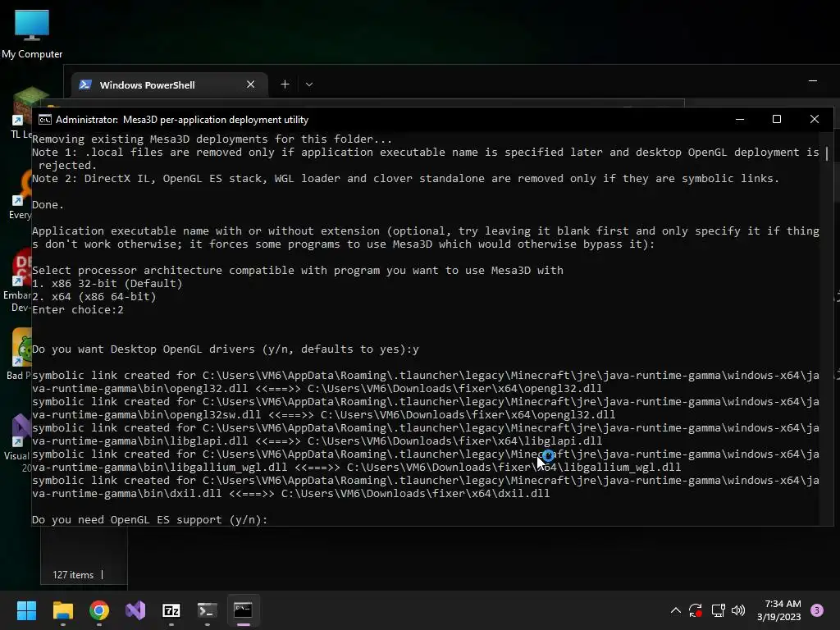Click the "Do you need OpenGL ES support" prompt

149,519
